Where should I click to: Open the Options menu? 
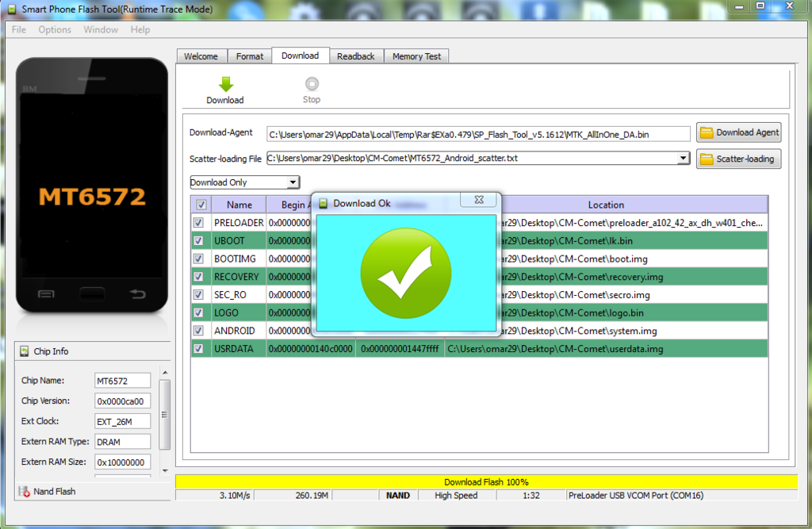tap(55, 29)
